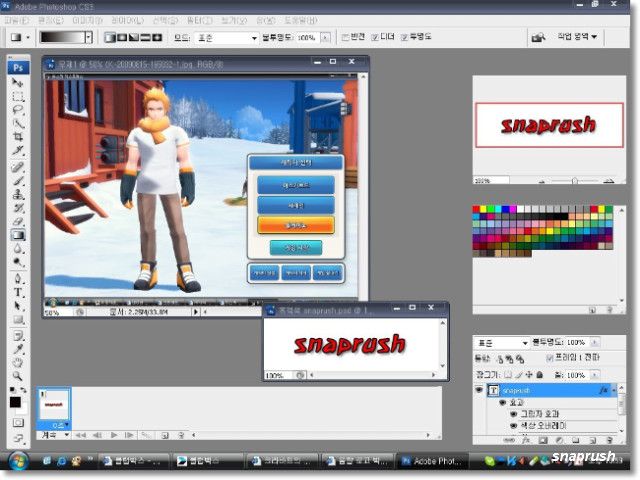This screenshot has height=480, width=640.
Task: Open the gradient picker dropdown arrow
Action: click(x=89, y=38)
